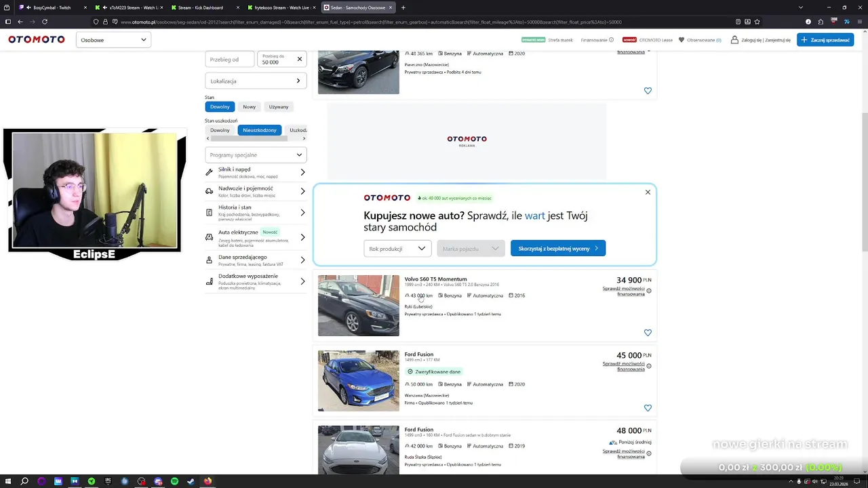This screenshot has width=868, height=488.
Task: Click info icon beside 45 000 PLN financing
Action: pos(649,366)
